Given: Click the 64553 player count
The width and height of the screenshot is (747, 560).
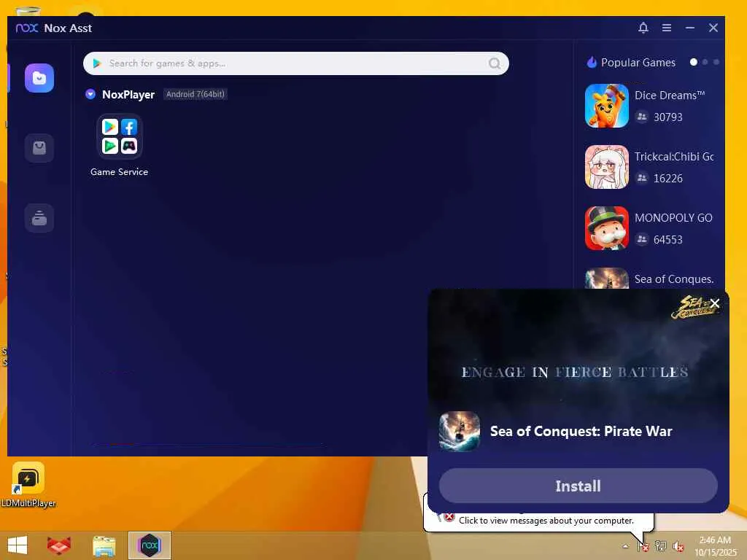Looking at the screenshot, I should 668,239.
